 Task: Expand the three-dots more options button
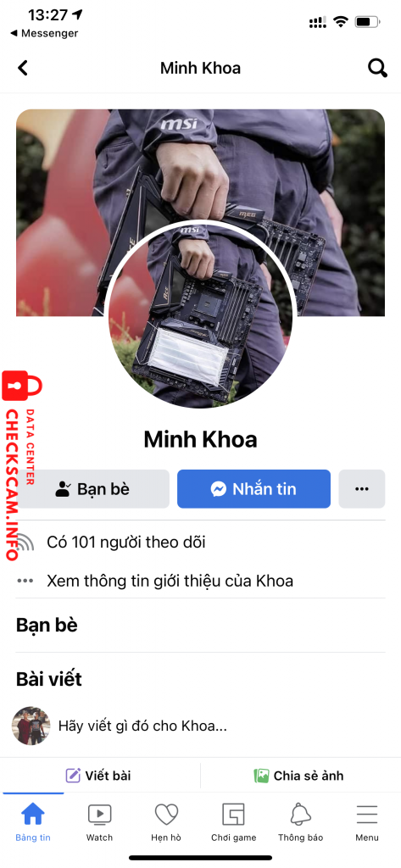(362, 489)
